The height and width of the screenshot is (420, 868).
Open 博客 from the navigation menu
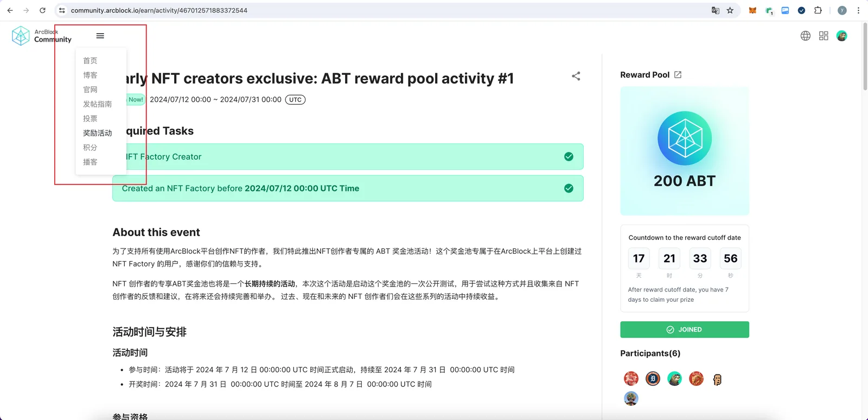[x=90, y=75]
